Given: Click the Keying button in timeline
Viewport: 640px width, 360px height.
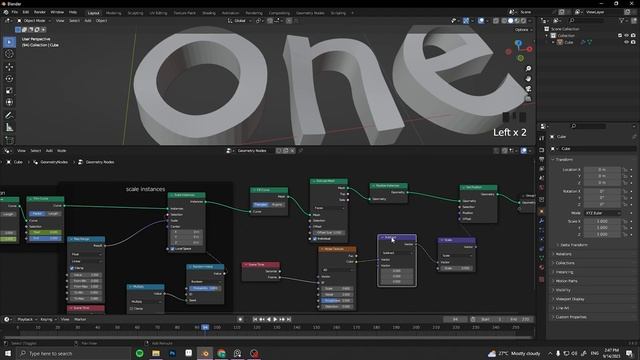Looking at the screenshot, I should click(48, 319).
